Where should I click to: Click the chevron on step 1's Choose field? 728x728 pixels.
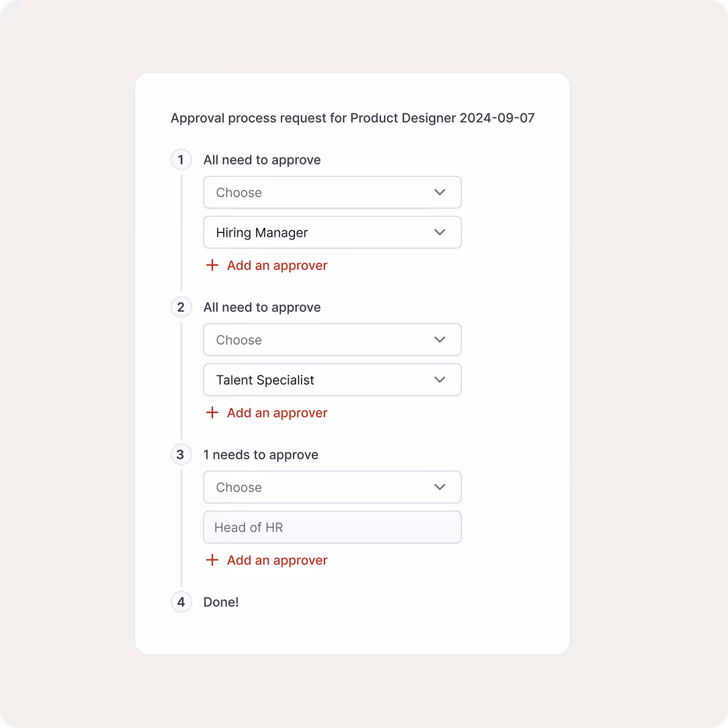pos(440,192)
